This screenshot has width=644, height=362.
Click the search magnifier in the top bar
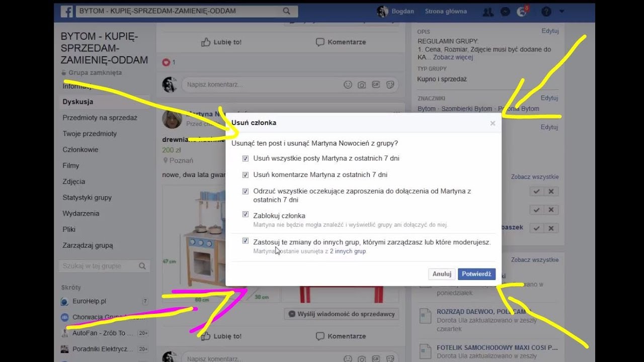point(286,11)
